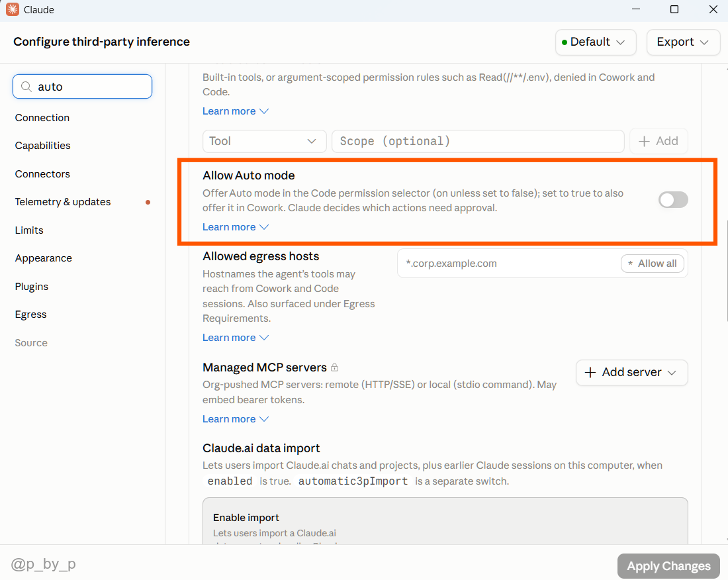Minimize the Claude window
This screenshot has height=580, width=728.
click(x=636, y=9)
